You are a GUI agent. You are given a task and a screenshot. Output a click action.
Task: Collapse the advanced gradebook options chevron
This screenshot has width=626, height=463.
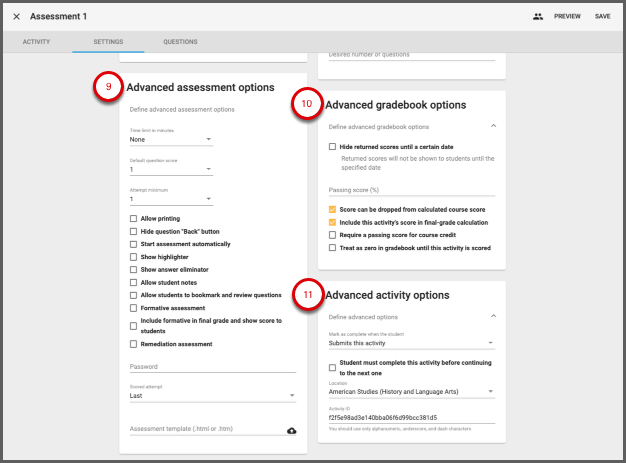tap(491, 127)
